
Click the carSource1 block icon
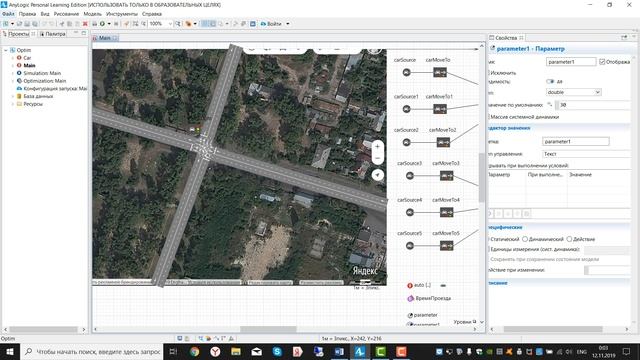[406, 109]
